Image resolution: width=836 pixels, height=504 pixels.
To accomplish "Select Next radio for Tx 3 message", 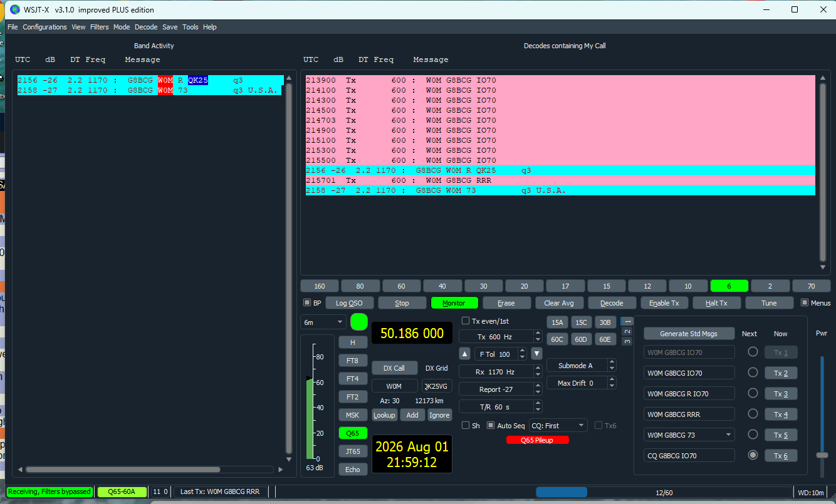I will (753, 393).
